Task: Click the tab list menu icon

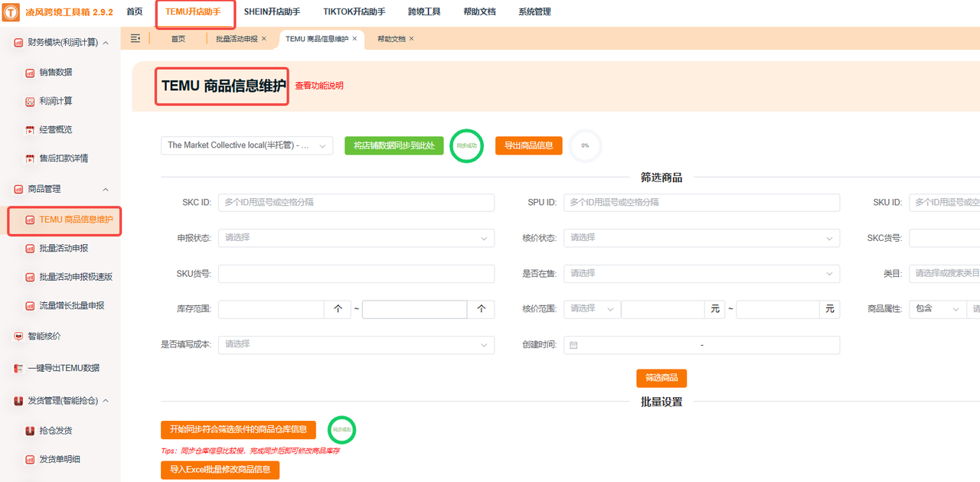Action: point(134,37)
